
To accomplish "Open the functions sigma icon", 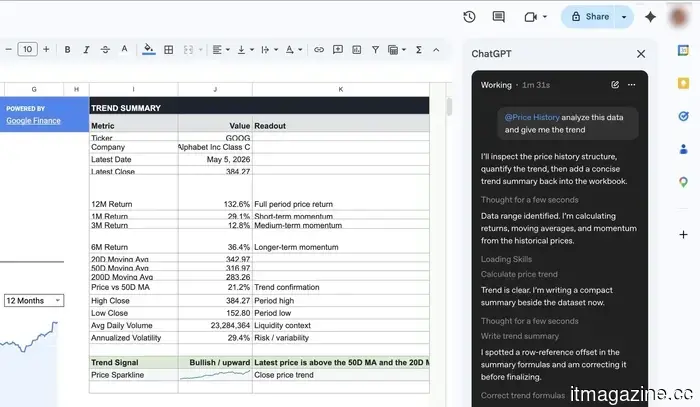I will coord(419,50).
